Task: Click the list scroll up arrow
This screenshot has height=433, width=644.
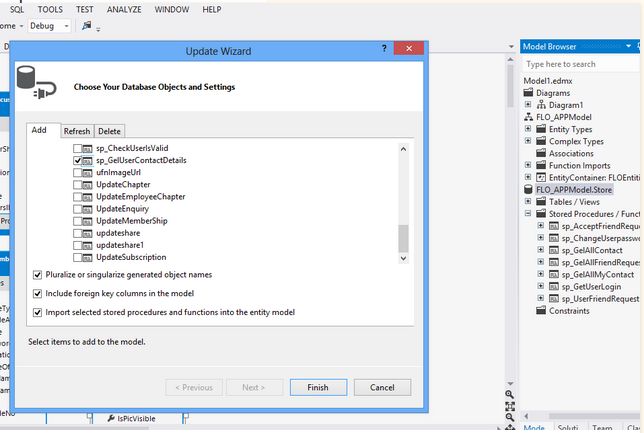Action: [403, 149]
